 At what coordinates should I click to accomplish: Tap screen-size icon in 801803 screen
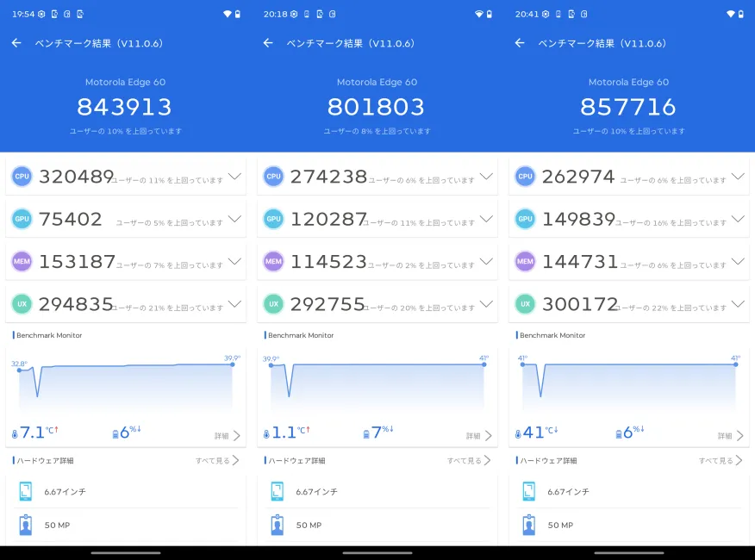278,491
